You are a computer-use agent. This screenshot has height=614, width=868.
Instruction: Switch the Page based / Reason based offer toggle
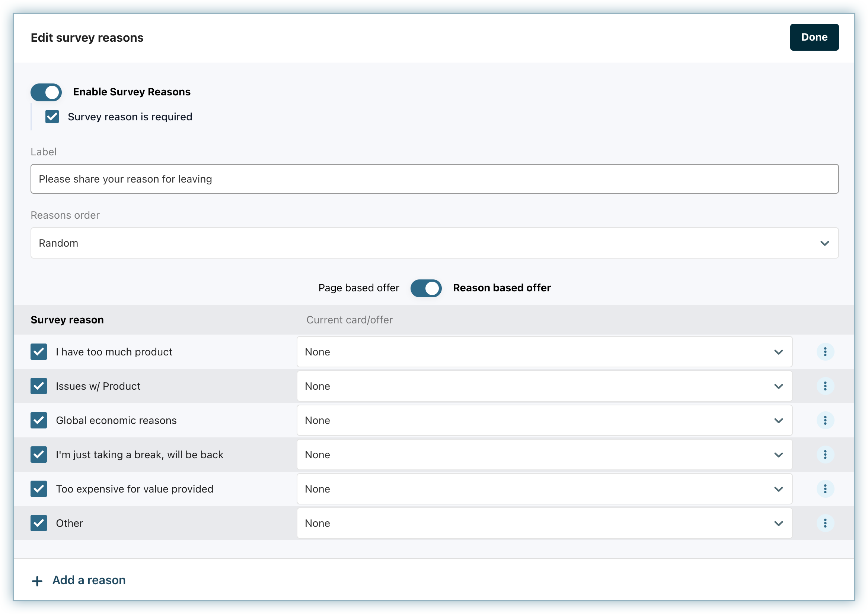point(426,288)
